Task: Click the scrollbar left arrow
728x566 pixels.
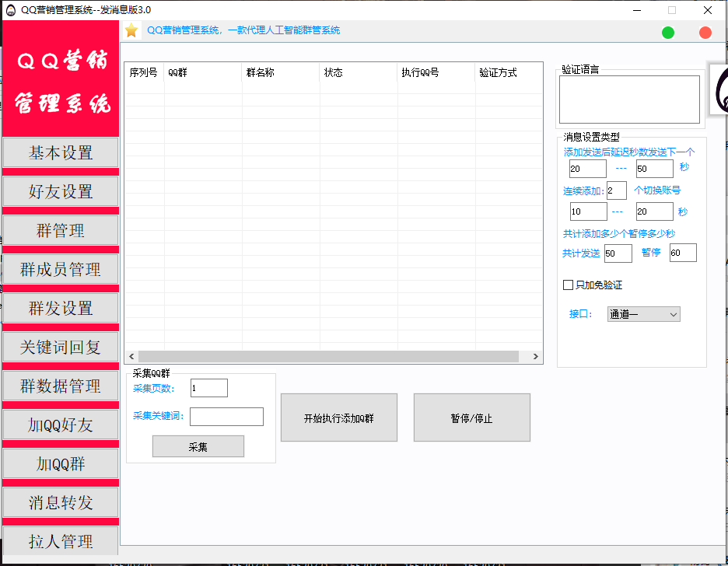Action: (131, 356)
